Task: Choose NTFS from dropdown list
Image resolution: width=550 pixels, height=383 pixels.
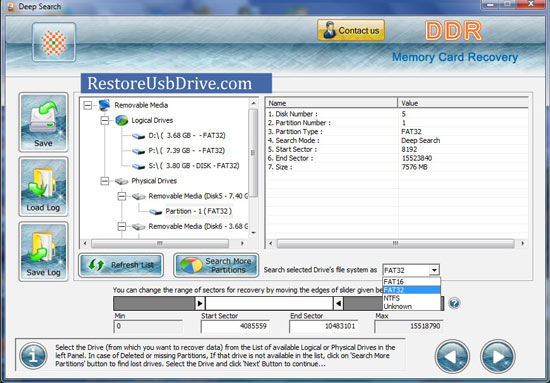Action: tap(411, 298)
